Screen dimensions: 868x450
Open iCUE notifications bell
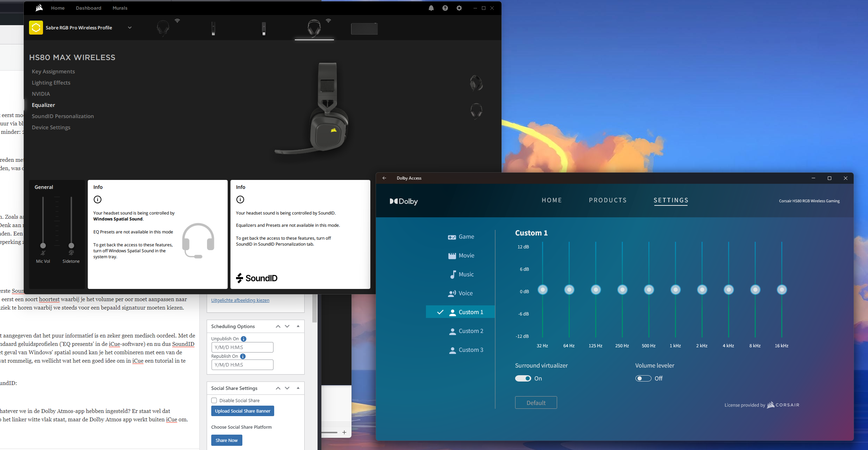pos(431,8)
